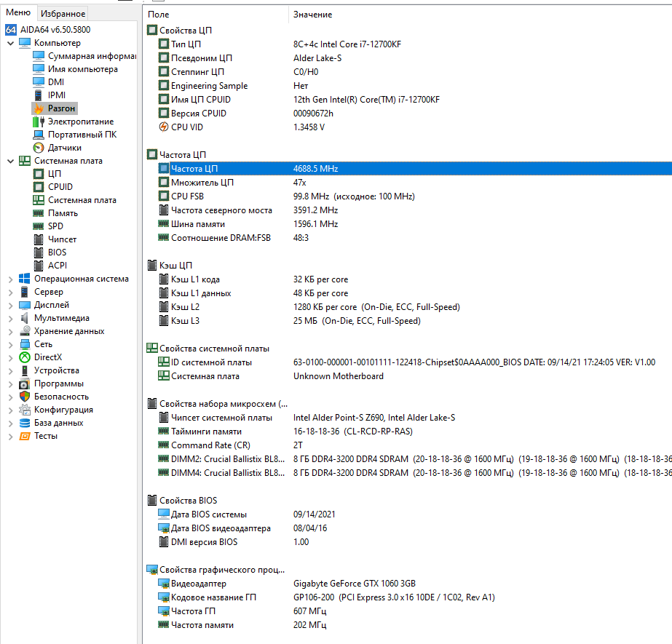The width and height of the screenshot is (672, 644).
Task: Click the ЦП chip icon in sidebar
Action: (39, 174)
